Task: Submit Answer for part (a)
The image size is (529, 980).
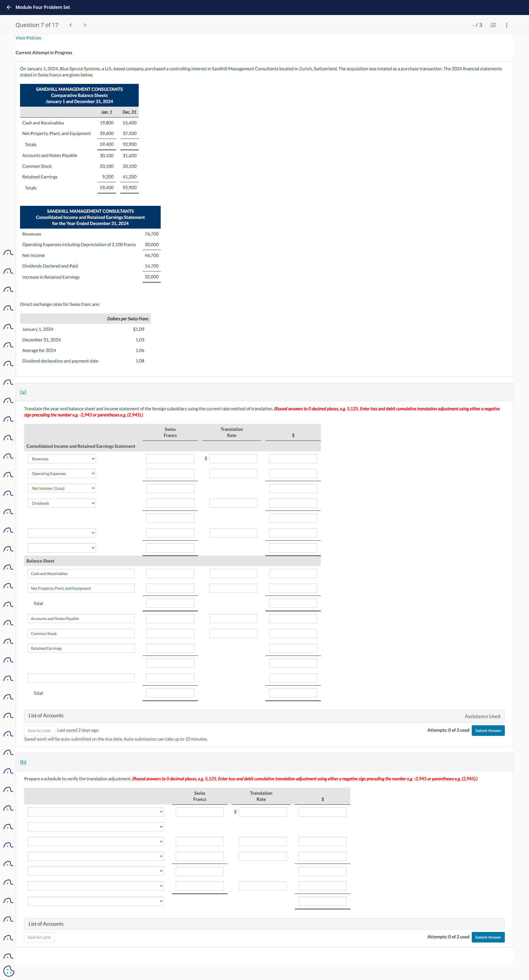Action: 488,731
